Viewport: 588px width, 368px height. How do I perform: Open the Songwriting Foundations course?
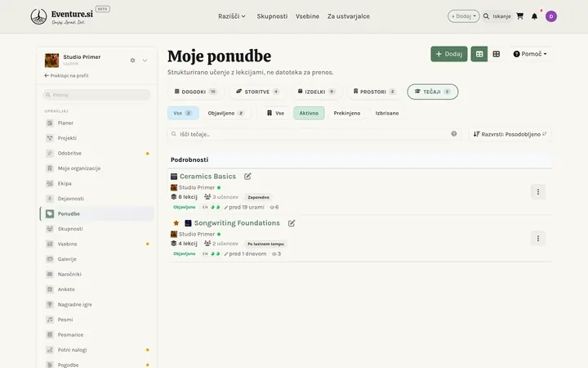(237, 223)
